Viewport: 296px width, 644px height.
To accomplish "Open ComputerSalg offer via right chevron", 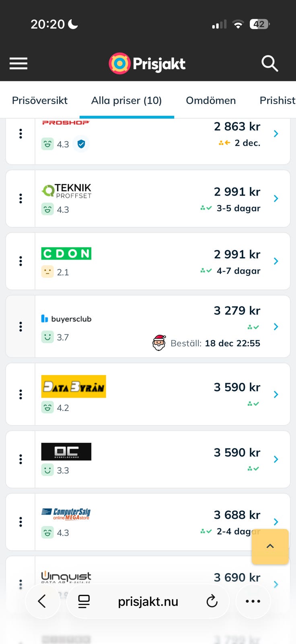I will (x=276, y=522).
